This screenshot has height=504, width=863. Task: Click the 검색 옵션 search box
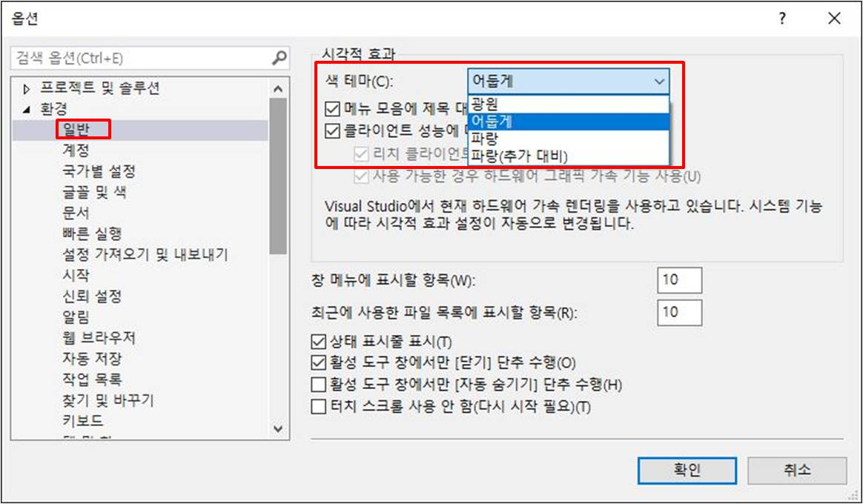(142, 58)
